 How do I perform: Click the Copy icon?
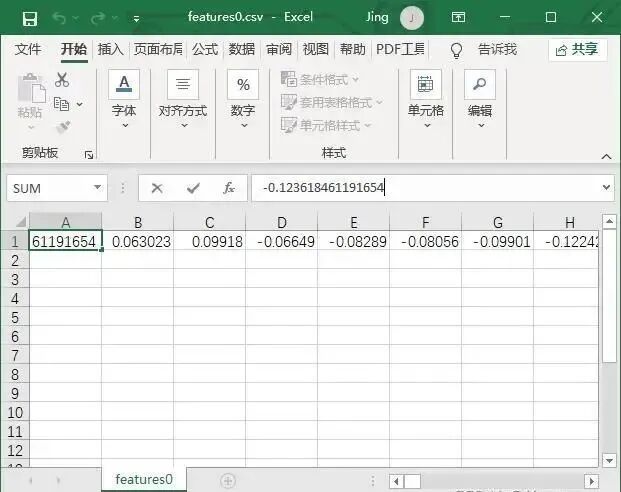pos(61,104)
